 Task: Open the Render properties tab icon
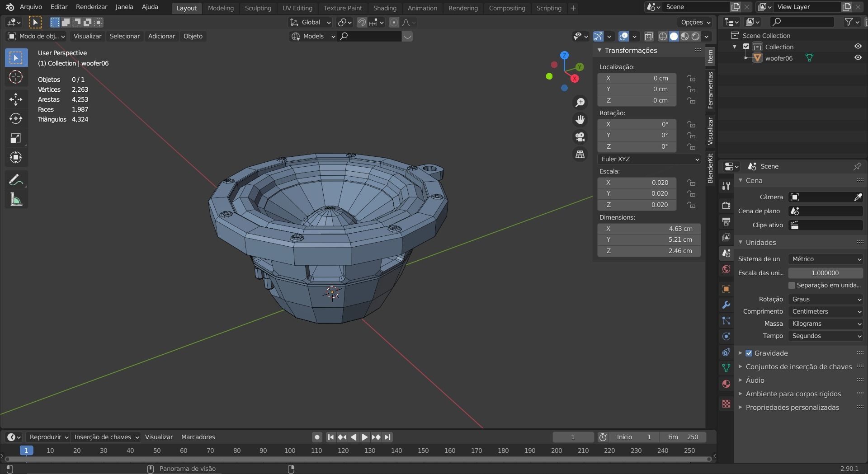click(x=726, y=206)
